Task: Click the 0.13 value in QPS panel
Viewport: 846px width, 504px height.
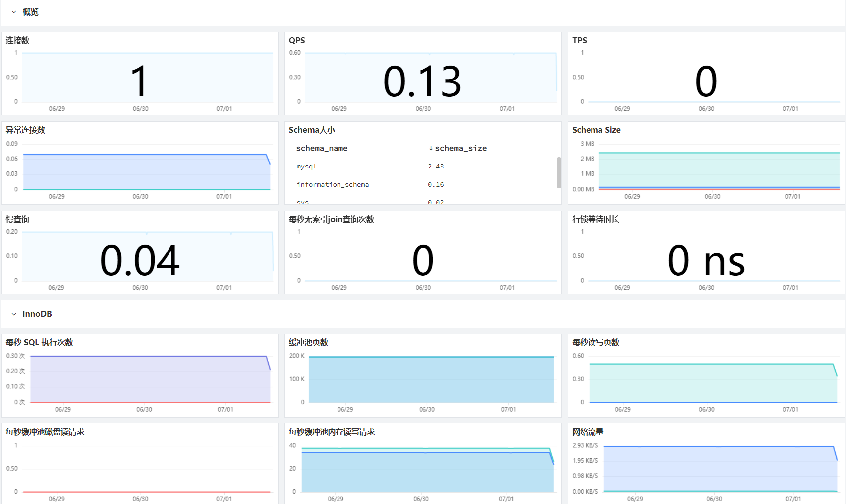Action: 423,81
